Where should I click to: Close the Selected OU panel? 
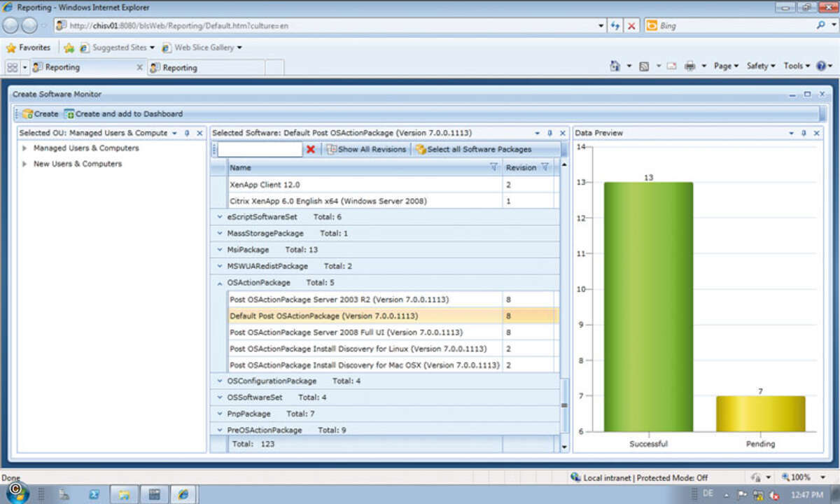(199, 133)
